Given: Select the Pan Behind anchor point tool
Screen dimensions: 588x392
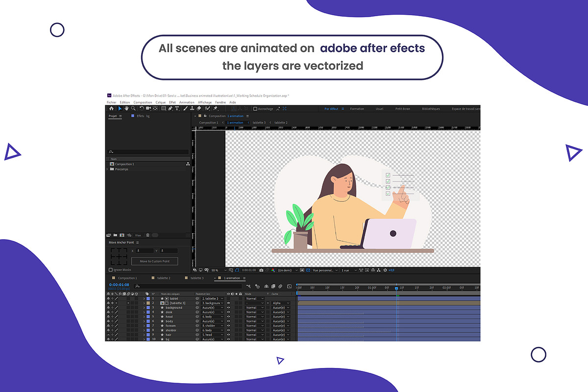Looking at the screenshot, I should click(x=155, y=109).
